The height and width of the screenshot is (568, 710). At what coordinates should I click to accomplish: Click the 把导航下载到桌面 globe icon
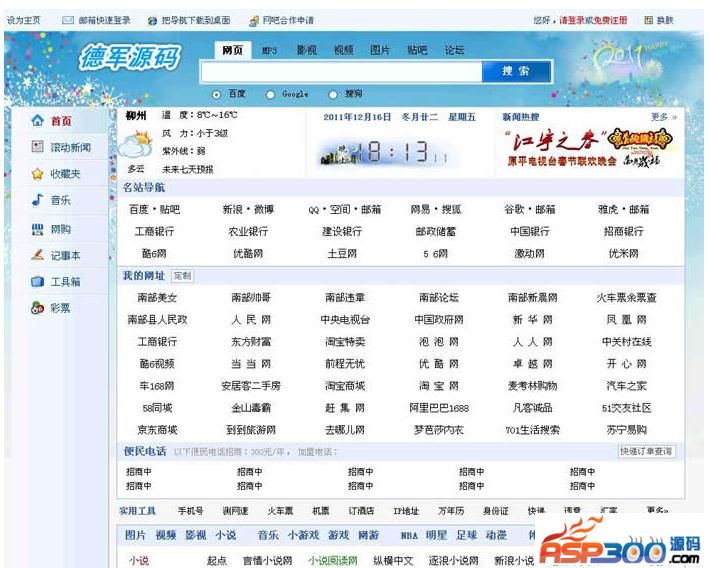click(153, 20)
